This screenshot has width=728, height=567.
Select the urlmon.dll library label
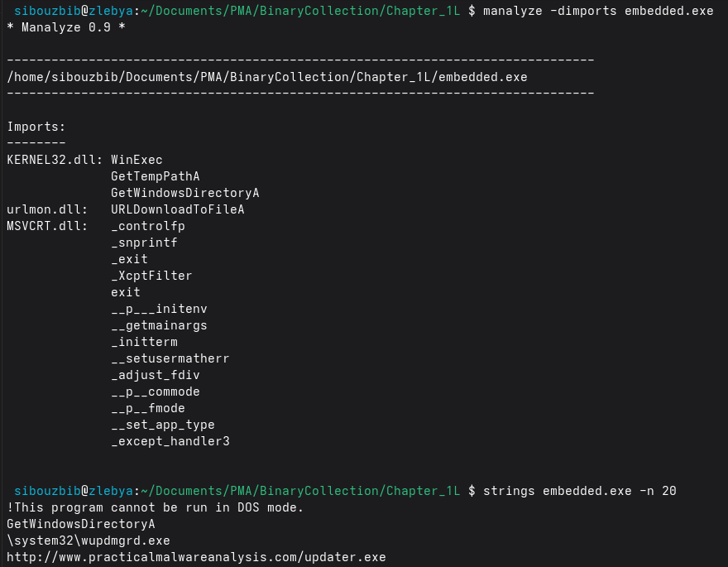(x=43, y=209)
